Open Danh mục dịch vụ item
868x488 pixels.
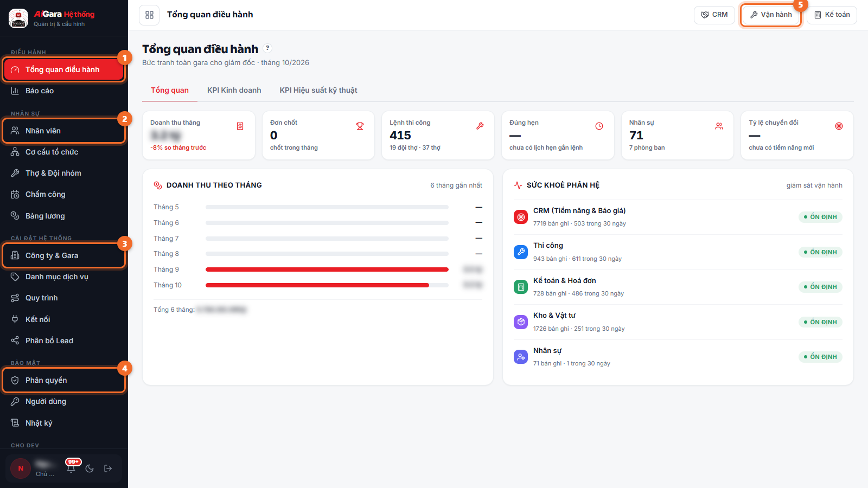[x=64, y=277]
